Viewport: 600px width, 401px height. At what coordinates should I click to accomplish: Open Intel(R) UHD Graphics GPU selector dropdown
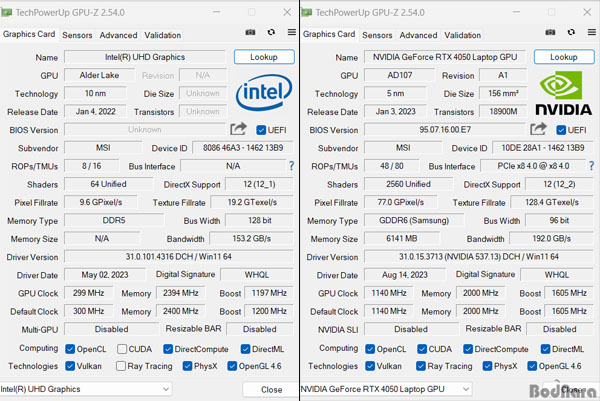pos(86,389)
